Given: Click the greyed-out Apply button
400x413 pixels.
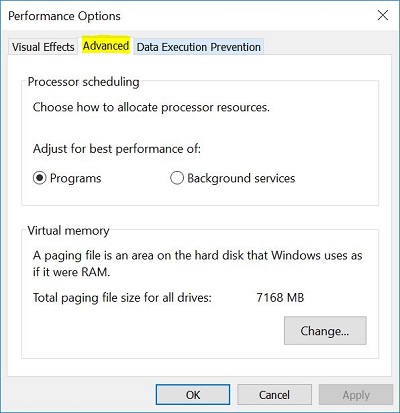Looking at the screenshot, I should coord(356,395).
